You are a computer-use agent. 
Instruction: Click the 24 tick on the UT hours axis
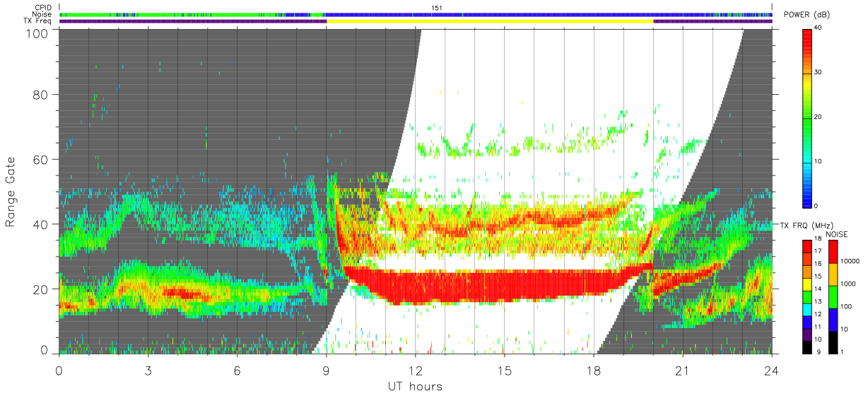[x=772, y=371]
